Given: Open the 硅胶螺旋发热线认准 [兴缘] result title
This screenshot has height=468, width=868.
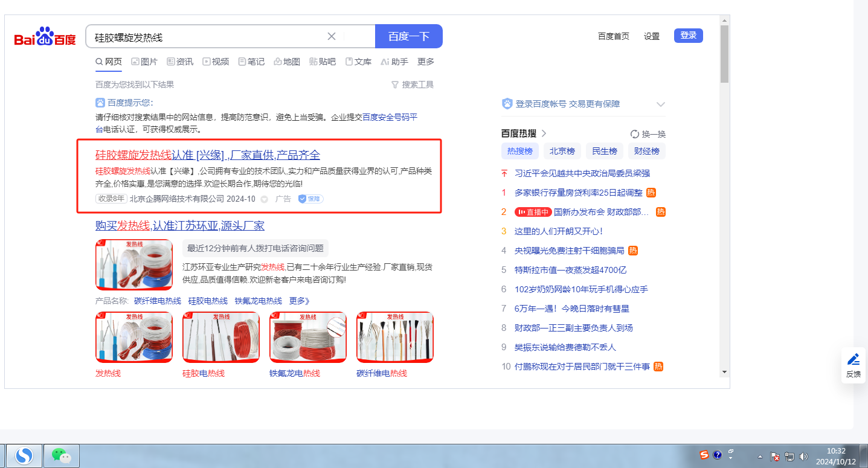Looking at the screenshot, I should pyautogui.click(x=208, y=155).
